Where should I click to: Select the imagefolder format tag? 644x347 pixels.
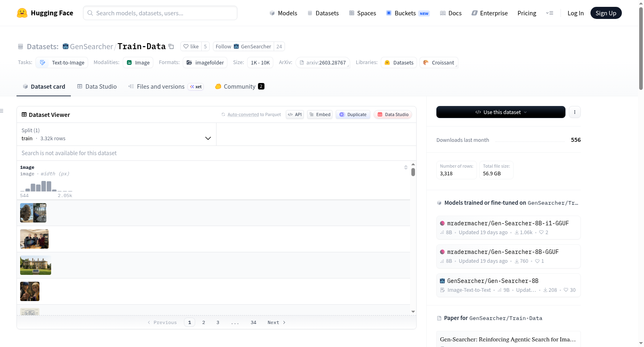(205, 62)
